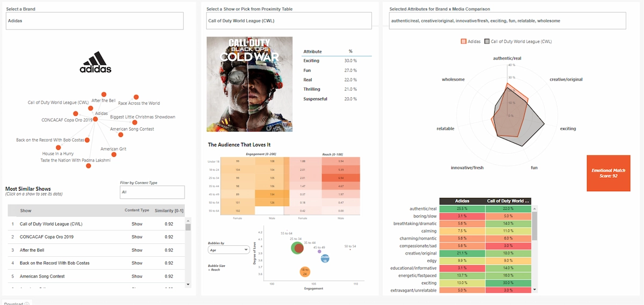Click the wholesome radar axis label
Image resolution: width=644 pixels, height=305 pixels.
tap(453, 79)
